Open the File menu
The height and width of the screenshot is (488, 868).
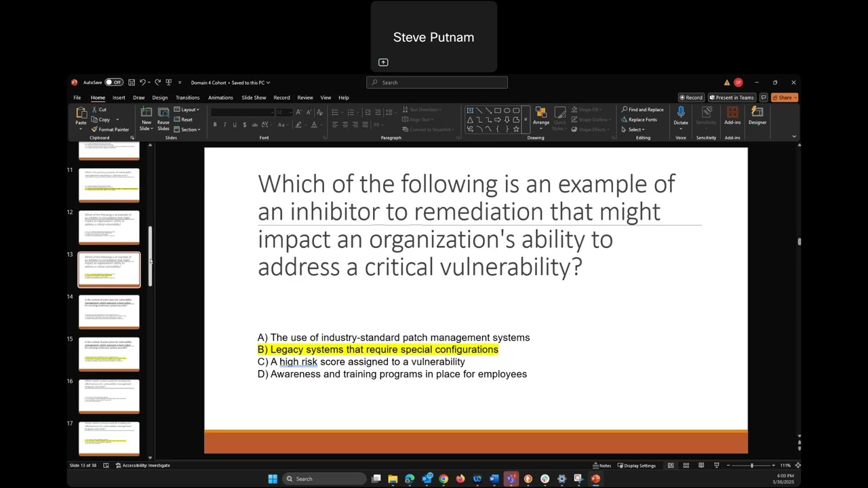pos(77,98)
